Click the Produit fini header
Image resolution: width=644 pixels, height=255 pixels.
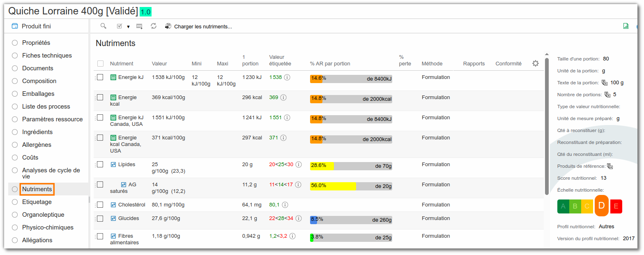(x=36, y=26)
